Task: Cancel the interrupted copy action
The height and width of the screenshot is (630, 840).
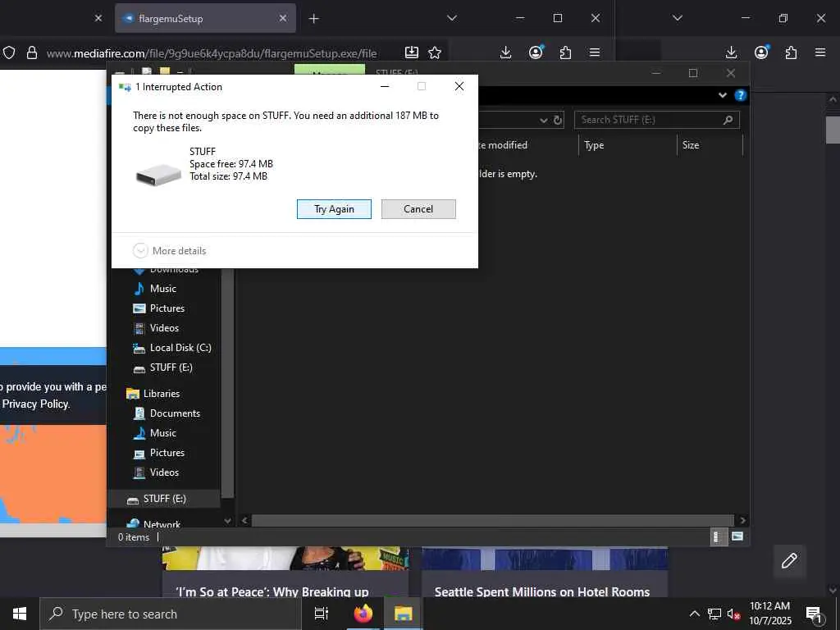Action: pyautogui.click(x=418, y=209)
